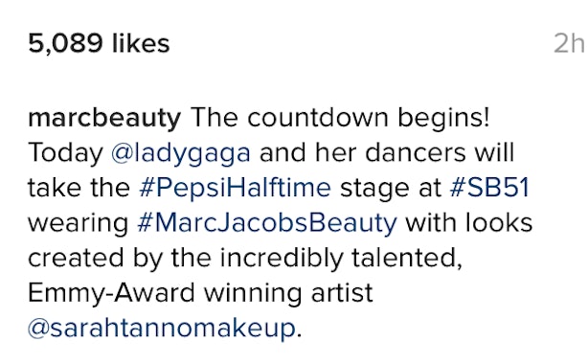Click "The countdown begins!" caption text

(340, 119)
